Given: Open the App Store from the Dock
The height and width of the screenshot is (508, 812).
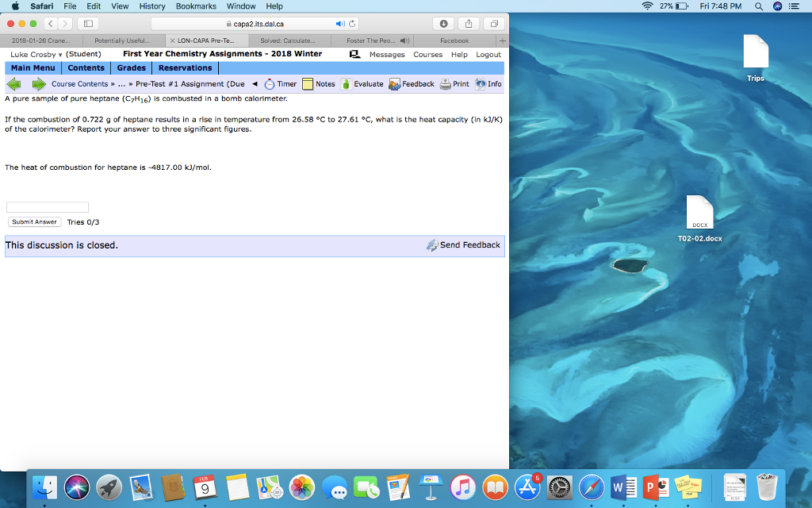Looking at the screenshot, I should 528,487.
